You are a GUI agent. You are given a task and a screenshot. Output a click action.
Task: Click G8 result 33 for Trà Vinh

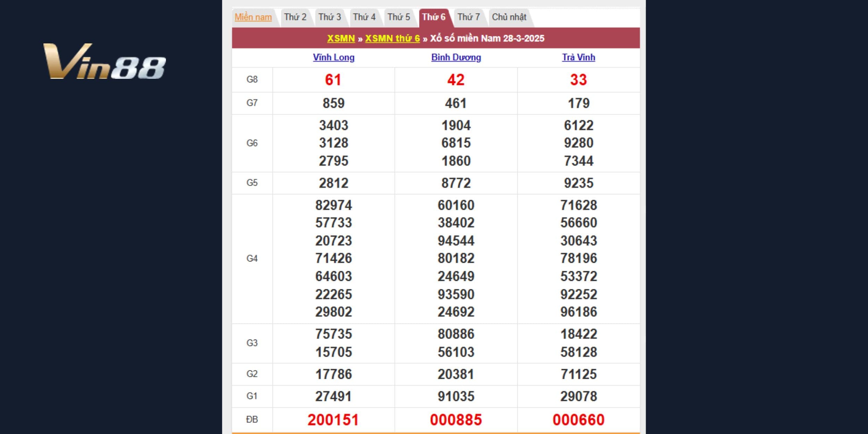578,80
